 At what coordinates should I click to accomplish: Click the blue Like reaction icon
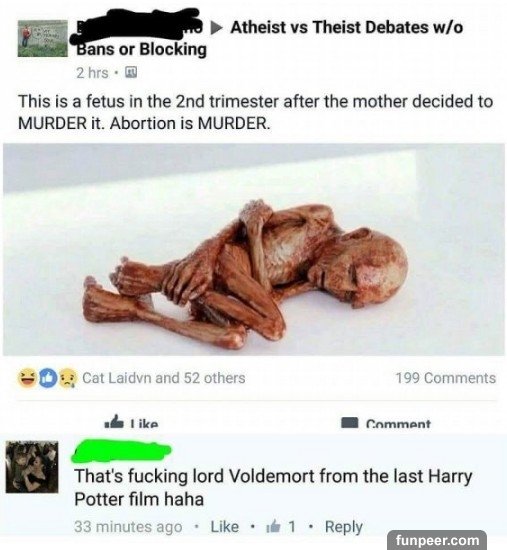click(x=47, y=378)
